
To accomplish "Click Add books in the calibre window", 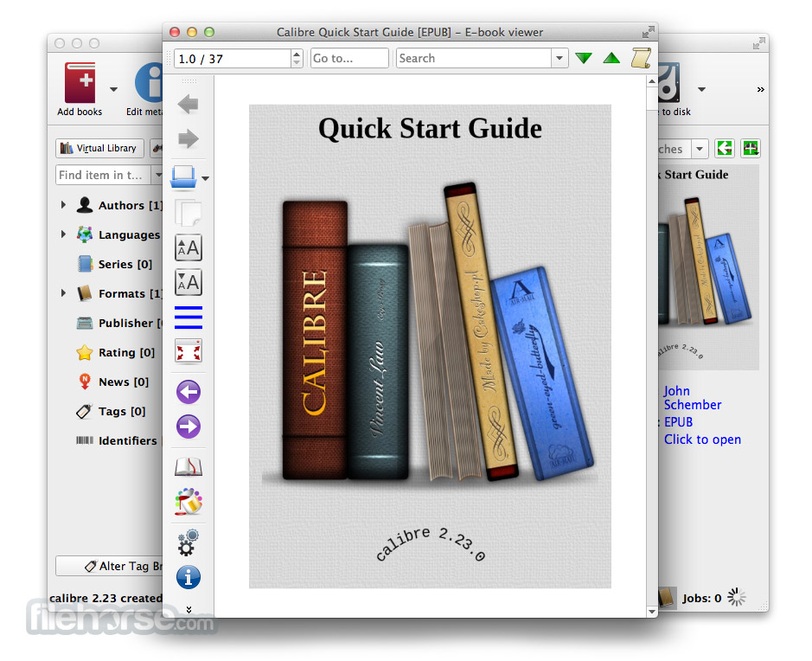I will tap(80, 89).
